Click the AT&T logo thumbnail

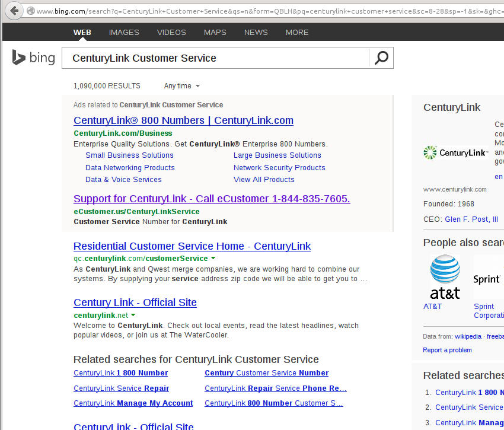point(445,277)
